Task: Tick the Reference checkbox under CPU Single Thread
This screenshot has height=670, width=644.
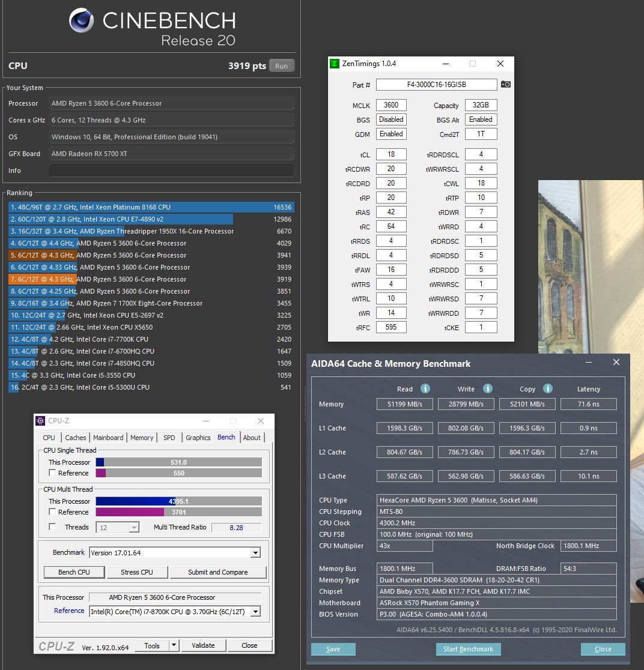Action: [52, 472]
